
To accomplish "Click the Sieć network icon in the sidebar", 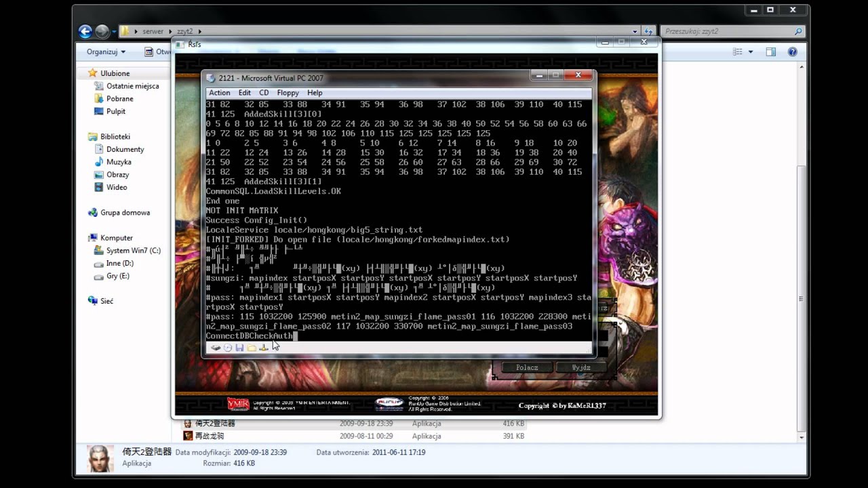I will point(93,301).
